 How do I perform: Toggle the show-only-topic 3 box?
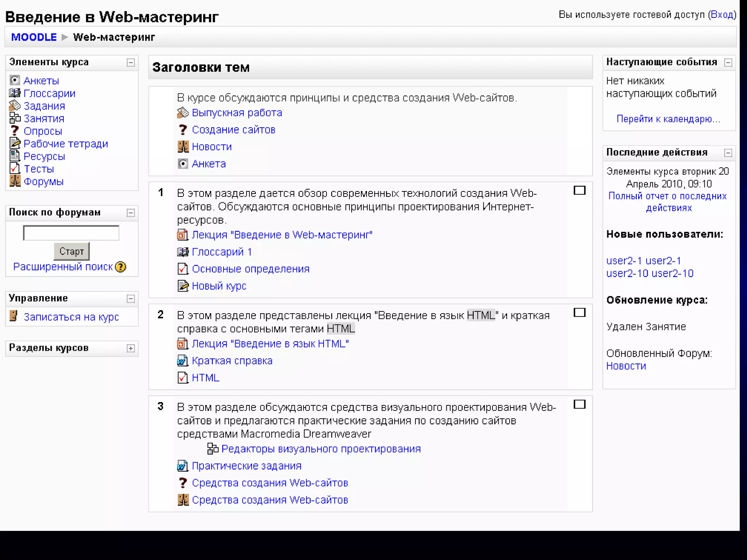(x=579, y=404)
